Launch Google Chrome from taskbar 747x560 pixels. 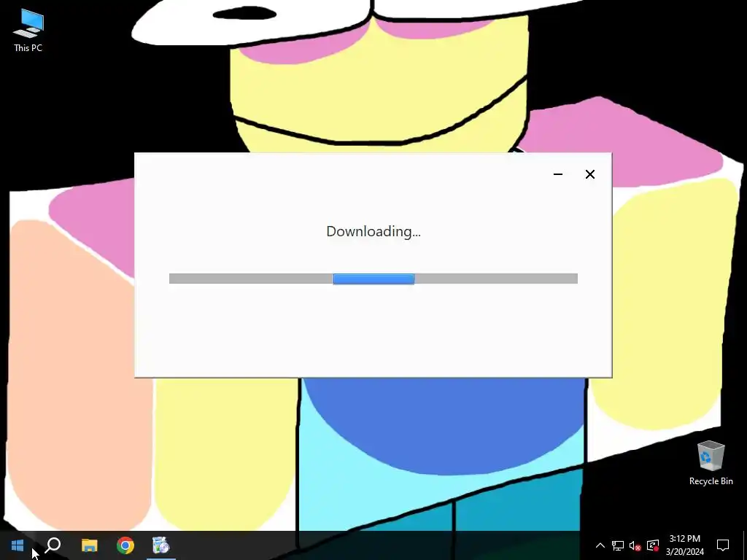click(x=125, y=545)
